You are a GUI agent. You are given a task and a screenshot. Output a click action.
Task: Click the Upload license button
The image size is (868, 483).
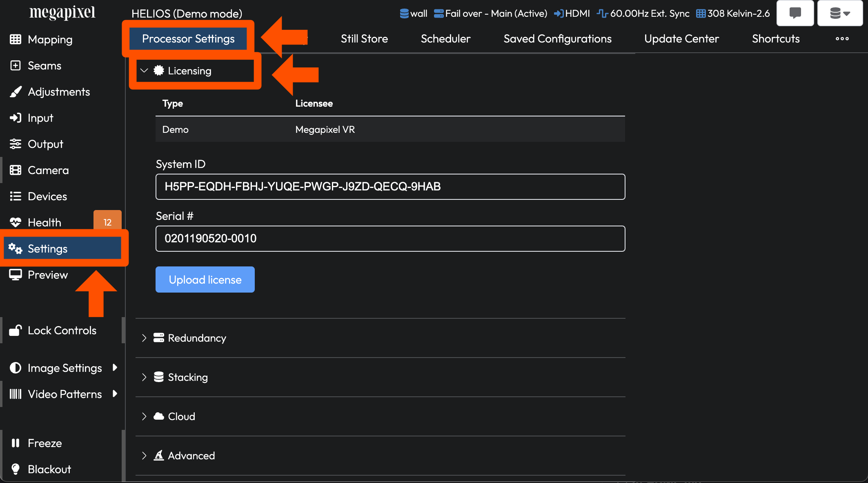click(205, 279)
